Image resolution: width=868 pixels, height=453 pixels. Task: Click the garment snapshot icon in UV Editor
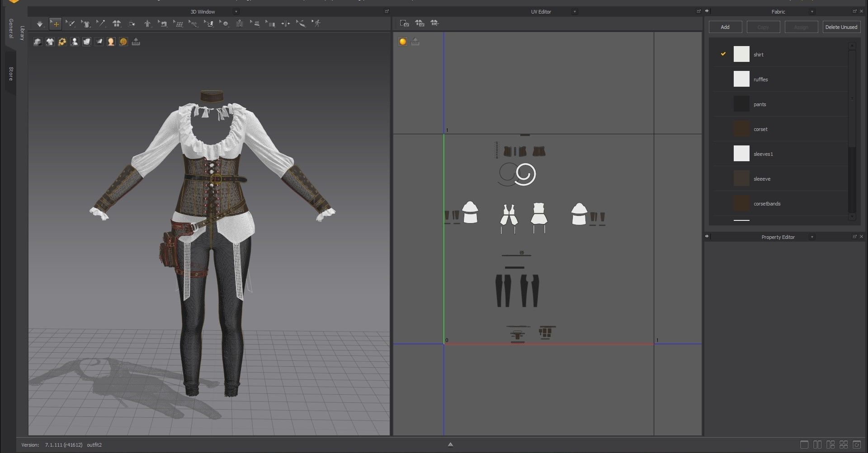click(x=420, y=23)
